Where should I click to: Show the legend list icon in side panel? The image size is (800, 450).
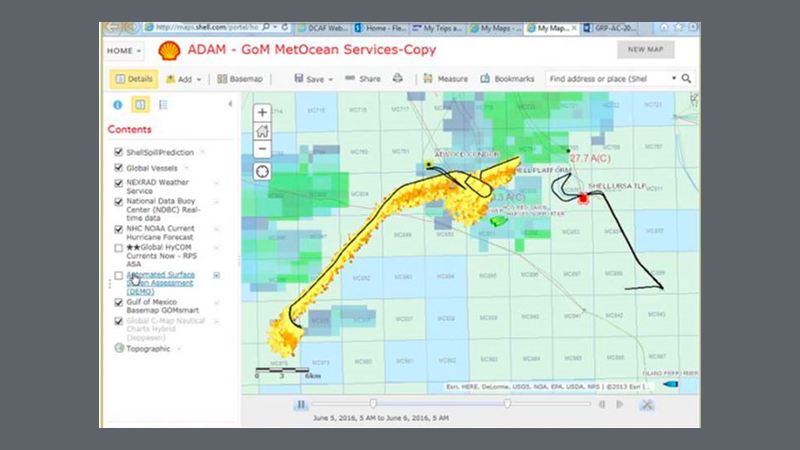(x=163, y=104)
